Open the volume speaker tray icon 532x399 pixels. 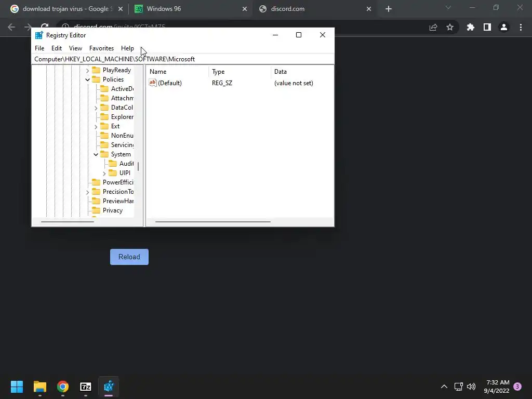(x=471, y=387)
